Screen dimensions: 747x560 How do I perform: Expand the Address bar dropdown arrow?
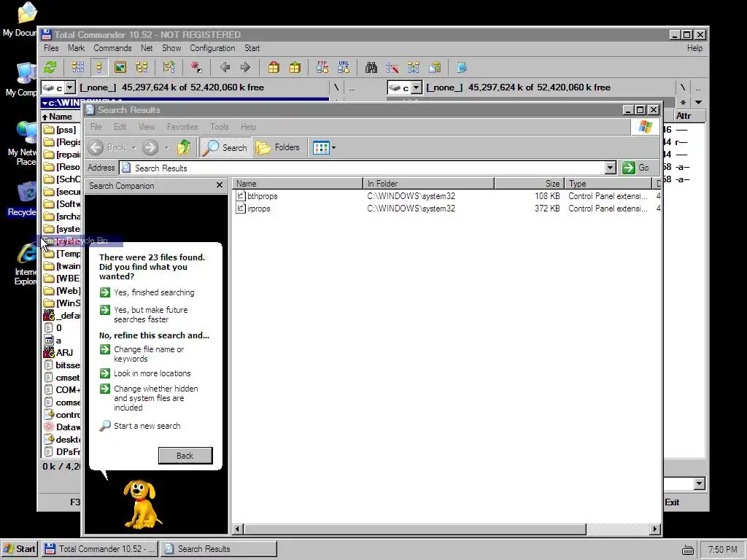(x=611, y=168)
